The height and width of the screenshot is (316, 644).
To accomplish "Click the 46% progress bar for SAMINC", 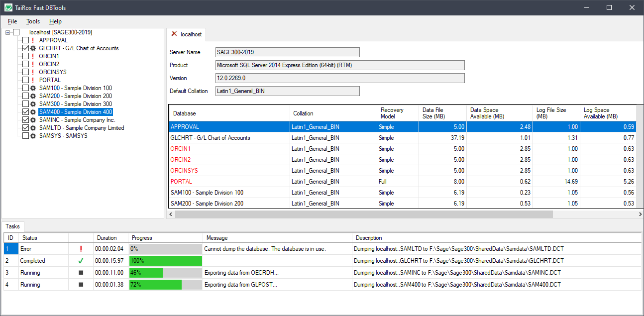I will 165,273.
